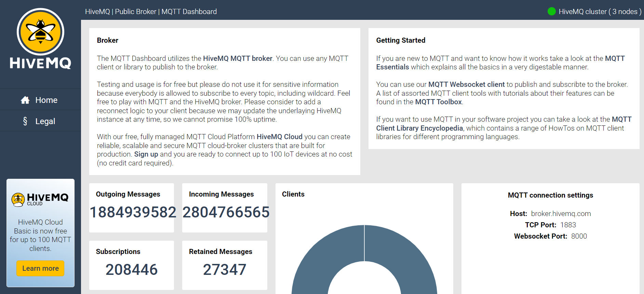Click the HiveMQ Public Broker header title

pos(151,11)
